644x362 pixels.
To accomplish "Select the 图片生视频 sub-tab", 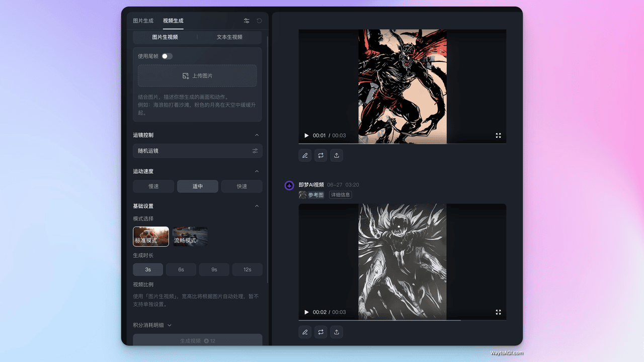I will 165,37.
